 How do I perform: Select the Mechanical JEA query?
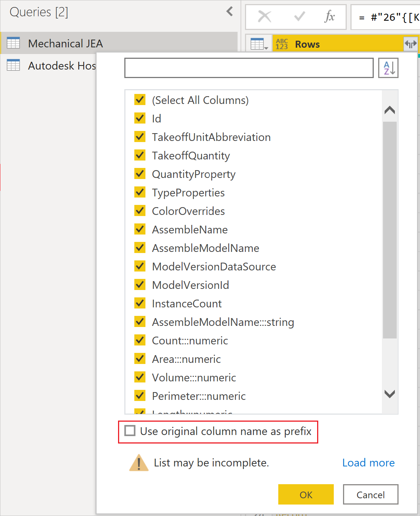click(x=65, y=43)
